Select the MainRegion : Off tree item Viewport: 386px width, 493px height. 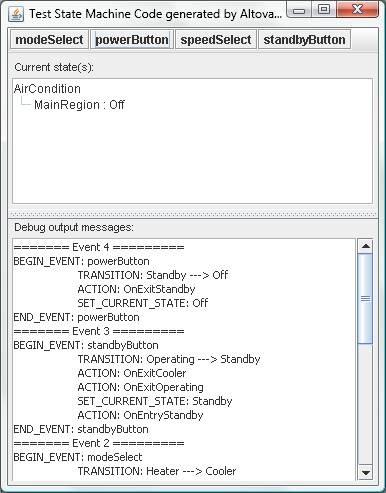[79, 105]
